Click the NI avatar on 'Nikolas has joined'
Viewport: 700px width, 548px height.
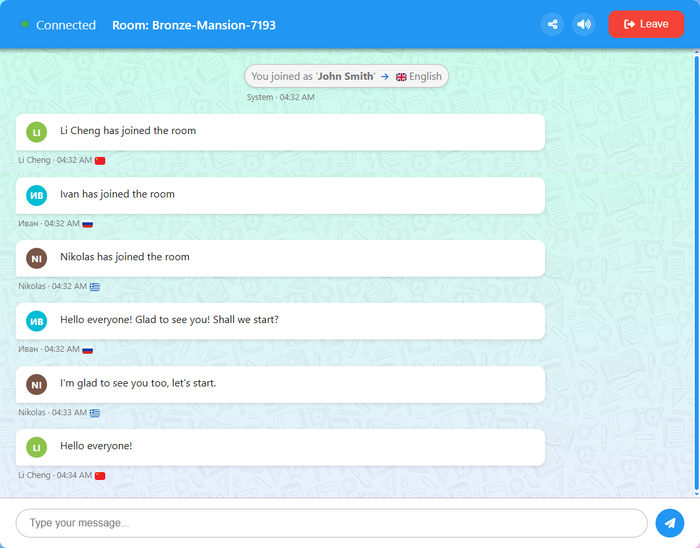click(x=37, y=258)
